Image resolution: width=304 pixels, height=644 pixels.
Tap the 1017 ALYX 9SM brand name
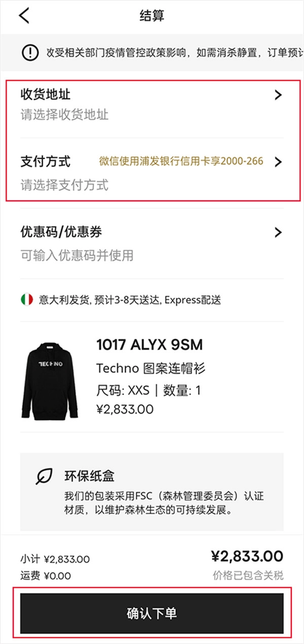tap(149, 345)
